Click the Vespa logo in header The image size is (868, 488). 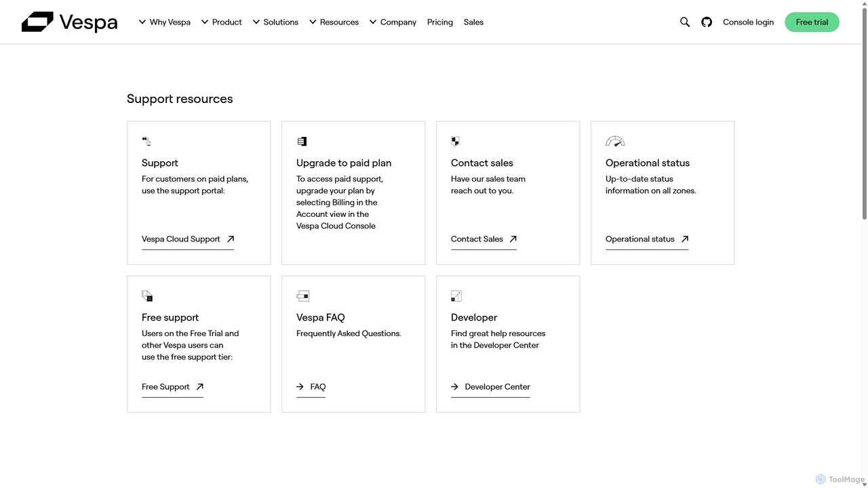[x=69, y=22]
